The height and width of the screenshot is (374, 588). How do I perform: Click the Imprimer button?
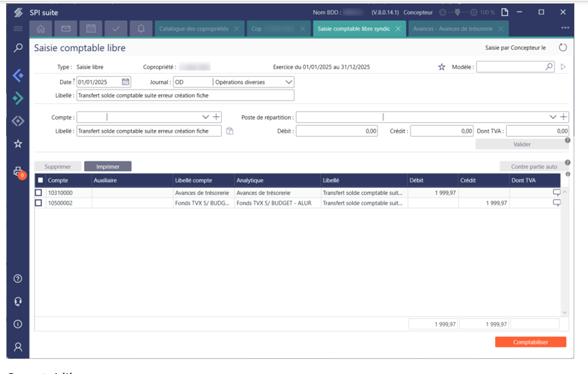coord(108,166)
